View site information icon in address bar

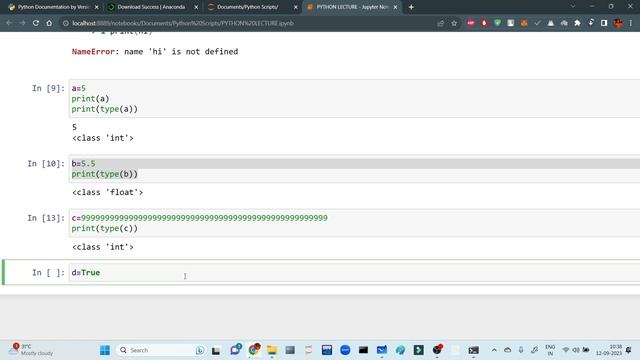(66, 23)
